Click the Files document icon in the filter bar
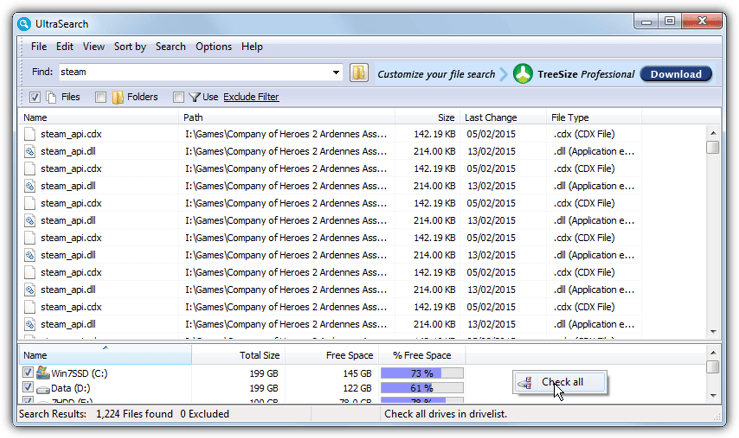This screenshot has height=438, width=739. [51, 97]
